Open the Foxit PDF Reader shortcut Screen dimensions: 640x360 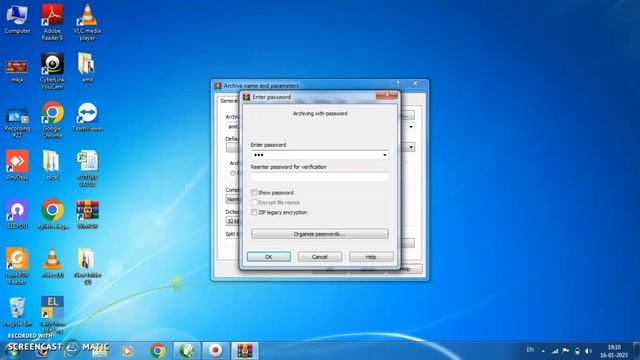[17, 266]
